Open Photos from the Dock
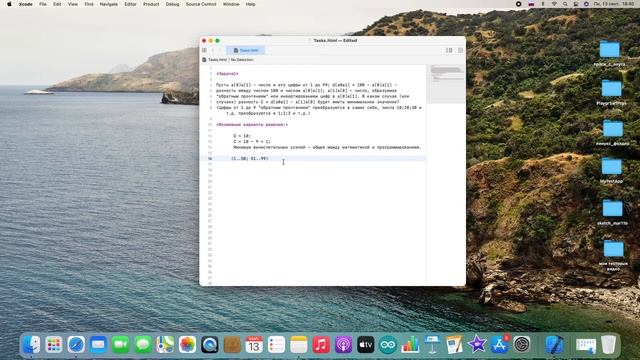Screen dimensions: 640x360 187,345
